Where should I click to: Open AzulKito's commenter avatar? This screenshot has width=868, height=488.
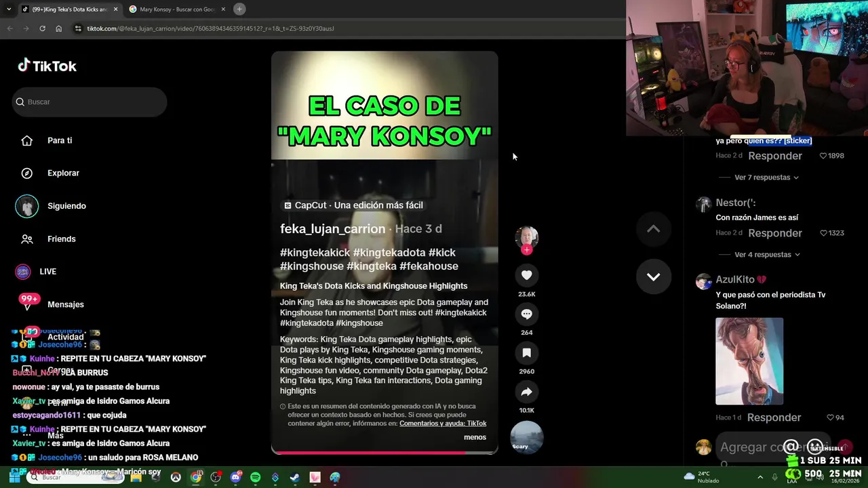[x=704, y=281]
